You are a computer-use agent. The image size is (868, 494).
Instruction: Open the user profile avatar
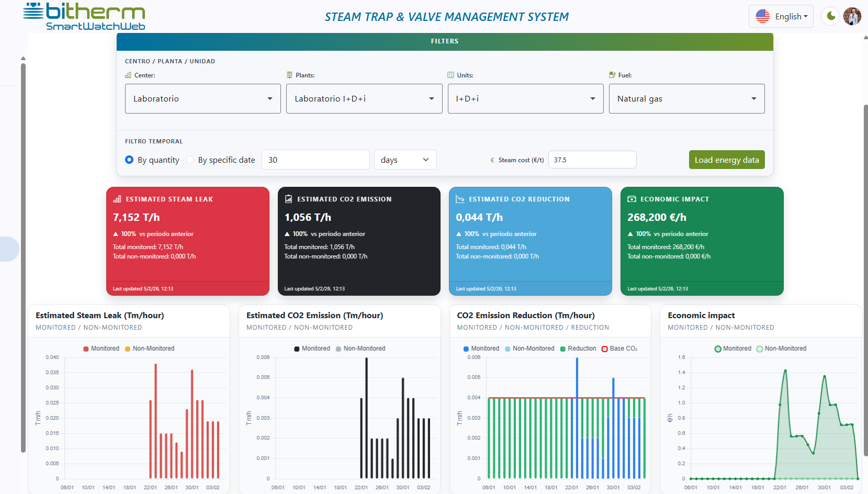click(852, 16)
